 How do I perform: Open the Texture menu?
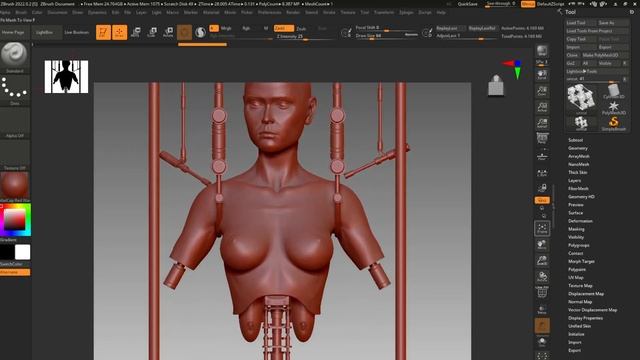348,12
